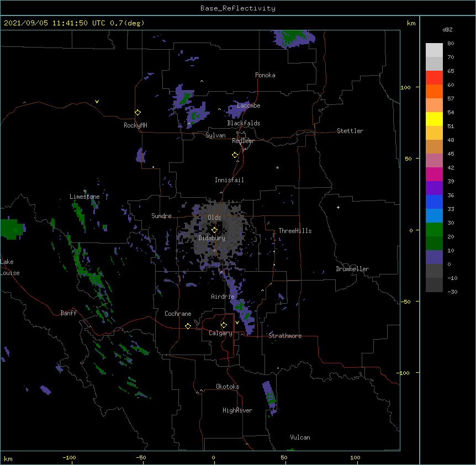Click the RockyMH label
The width and height of the screenshot is (476, 465).
coord(135,125)
